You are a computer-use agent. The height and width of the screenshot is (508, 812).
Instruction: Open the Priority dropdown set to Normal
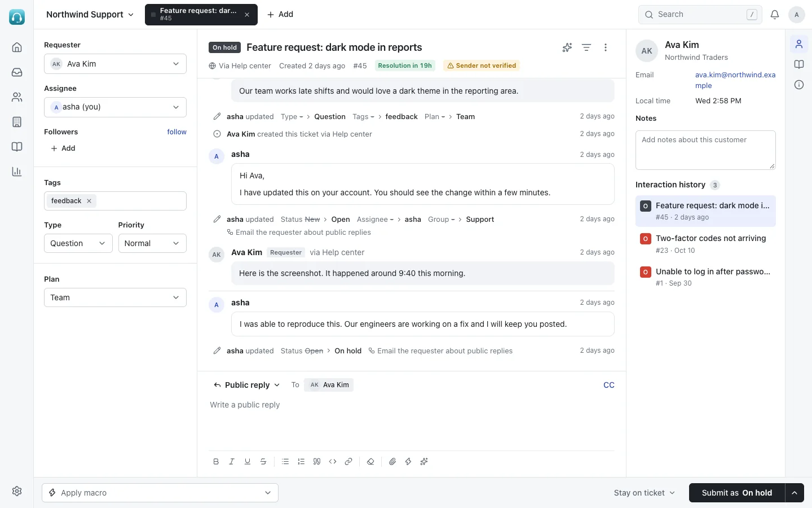click(x=152, y=243)
